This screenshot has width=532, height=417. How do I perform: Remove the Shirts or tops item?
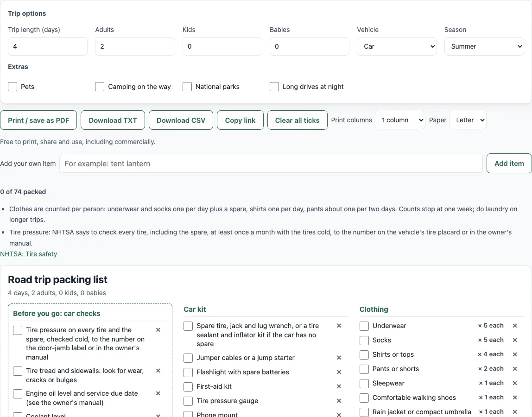pyautogui.click(x=515, y=354)
